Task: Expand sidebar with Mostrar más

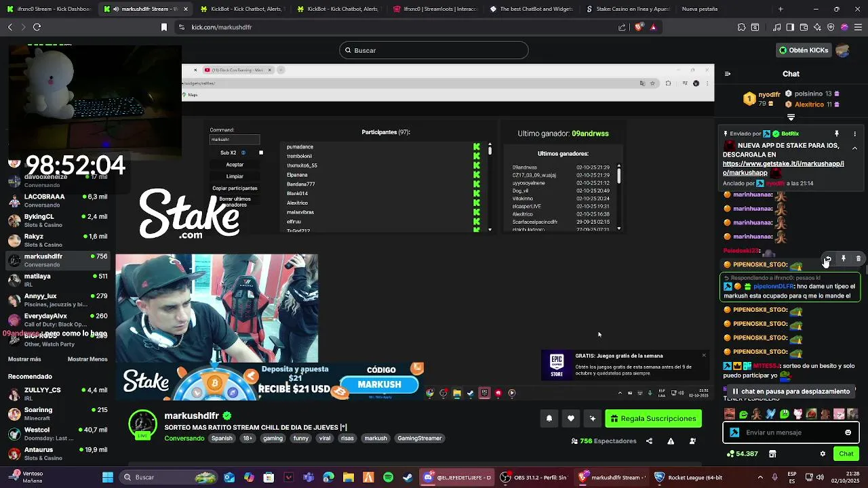Action: 24,359
